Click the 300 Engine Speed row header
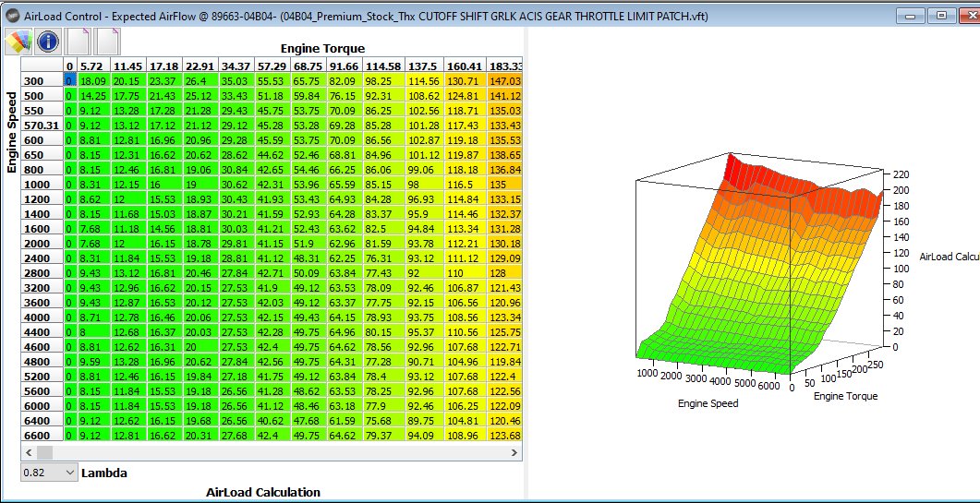The height and width of the screenshot is (503, 980). pyautogui.click(x=42, y=80)
